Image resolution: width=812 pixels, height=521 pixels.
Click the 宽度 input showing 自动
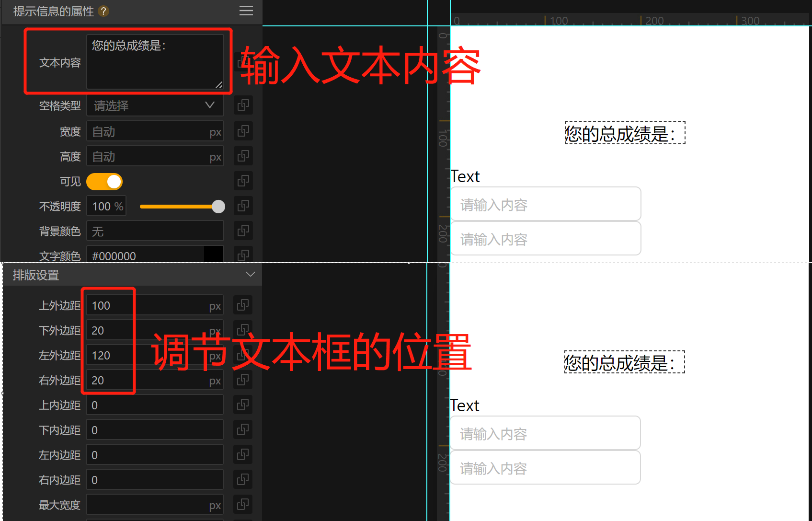155,131
